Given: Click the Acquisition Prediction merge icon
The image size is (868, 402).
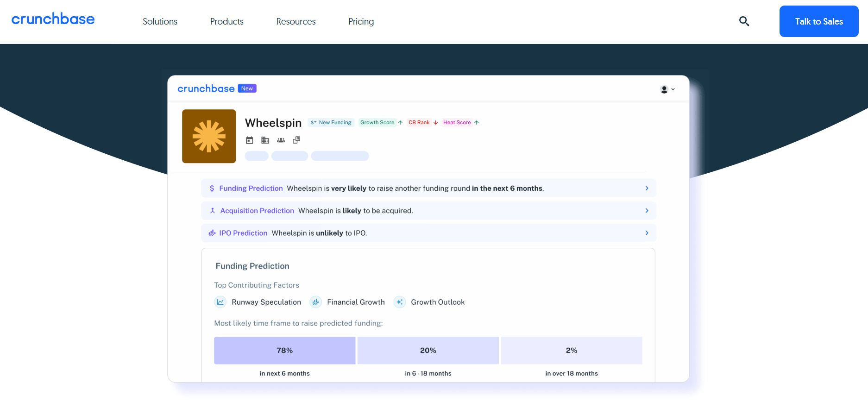Looking at the screenshot, I should pos(212,210).
